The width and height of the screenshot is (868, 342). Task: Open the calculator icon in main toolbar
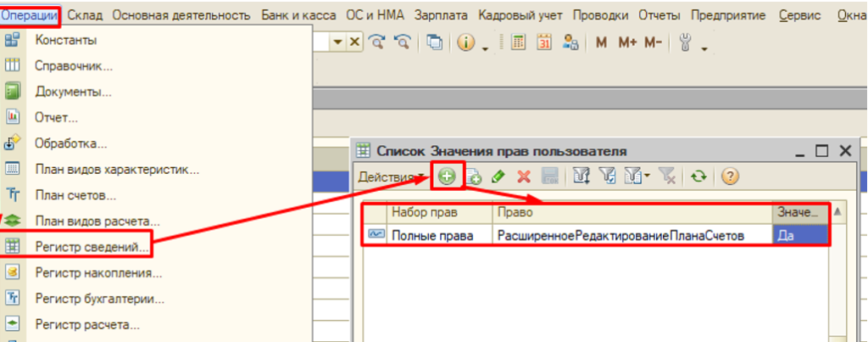pyautogui.click(x=520, y=42)
